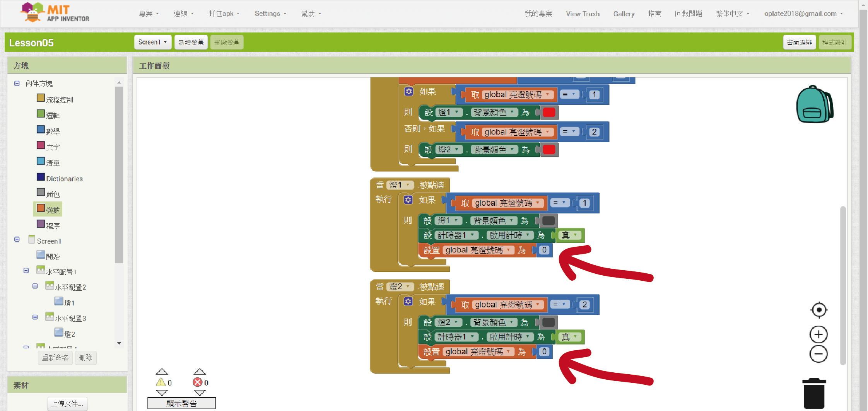Zoom in with the plus icon
The height and width of the screenshot is (411, 868).
click(x=818, y=334)
